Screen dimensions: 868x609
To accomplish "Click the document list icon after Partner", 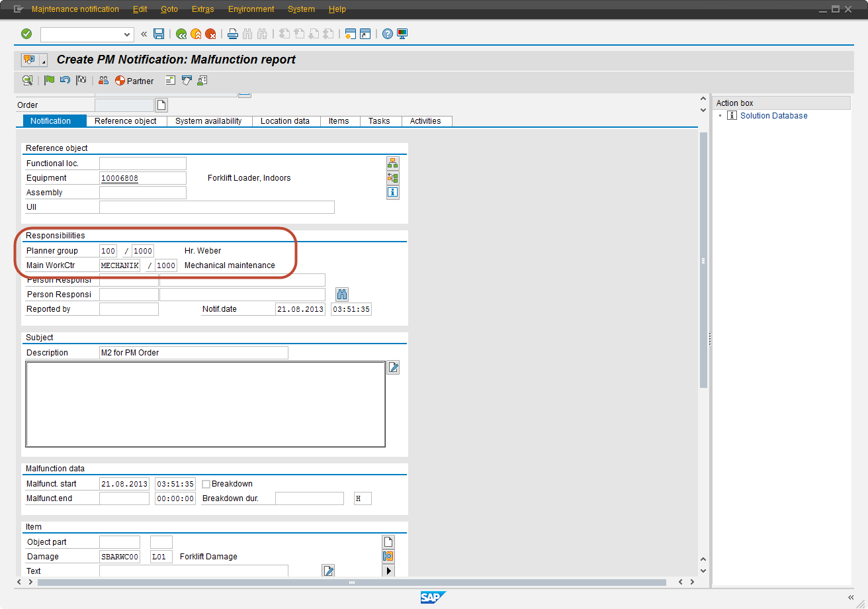I will tap(170, 81).
